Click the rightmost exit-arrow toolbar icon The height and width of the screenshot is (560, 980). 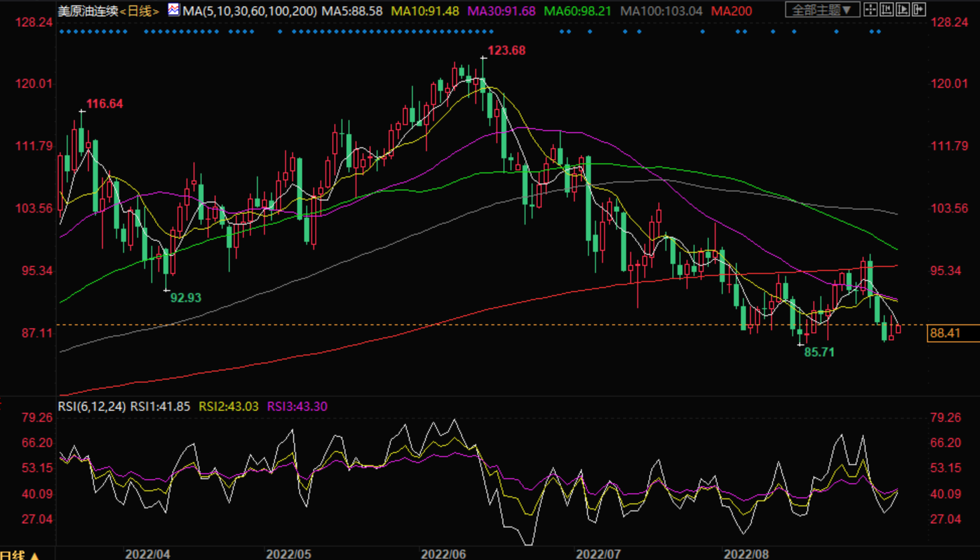click(919, 9)
